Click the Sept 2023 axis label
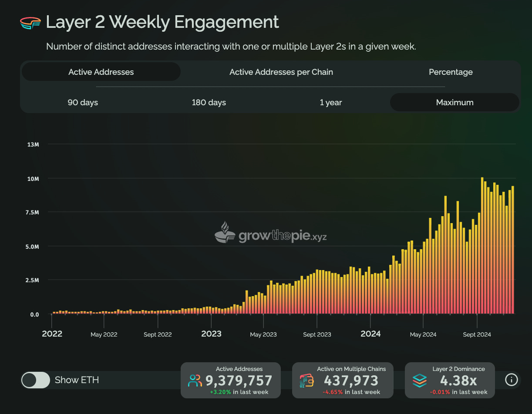 [317, 334]
